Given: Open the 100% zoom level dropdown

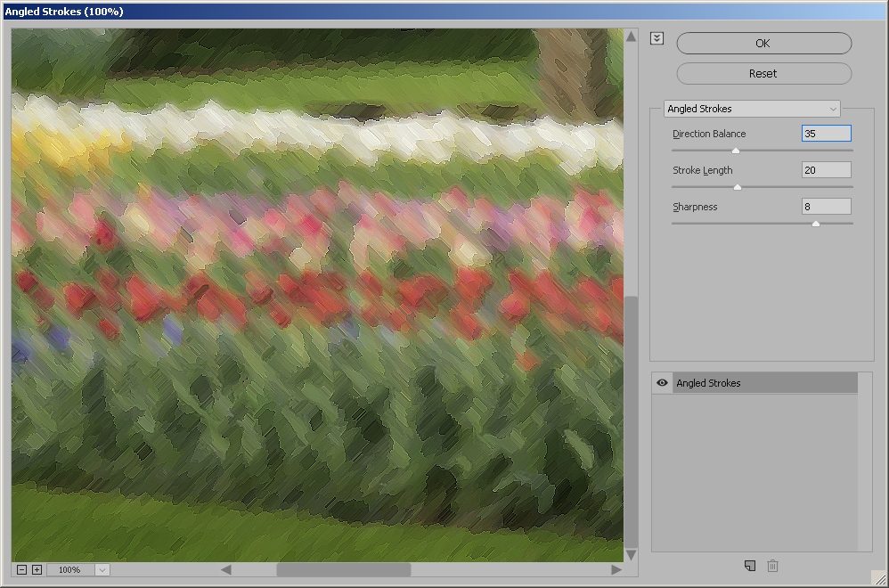Looking at the screenshot, I should pyautogui.click(x=102, y=570).
